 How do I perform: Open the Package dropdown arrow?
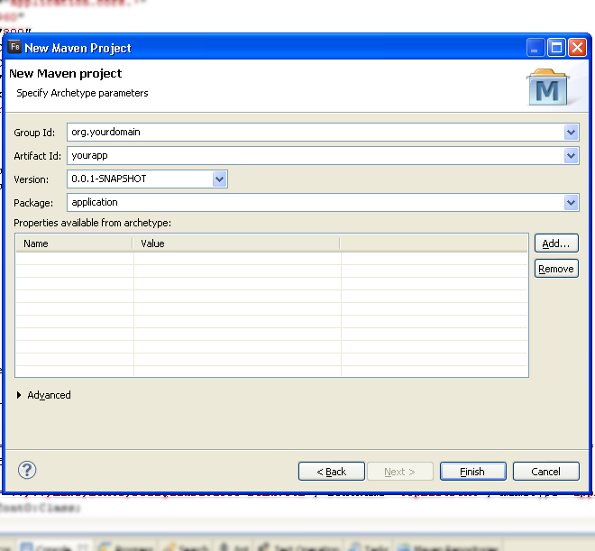571,203
